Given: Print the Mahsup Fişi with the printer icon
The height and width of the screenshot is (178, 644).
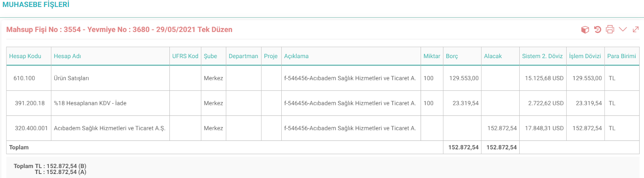Looking at the screenshot, I should coord(610,29).
